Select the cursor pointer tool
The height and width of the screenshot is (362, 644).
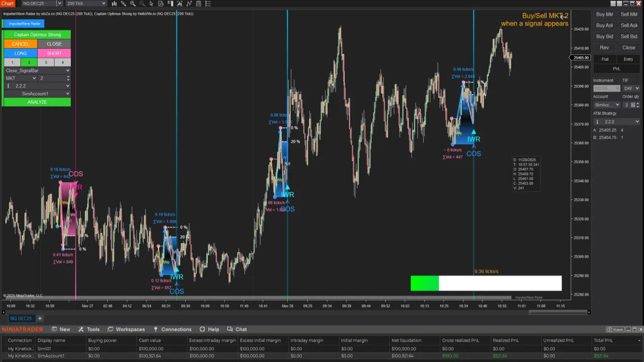pyautogui.click(x=151, y=4)
